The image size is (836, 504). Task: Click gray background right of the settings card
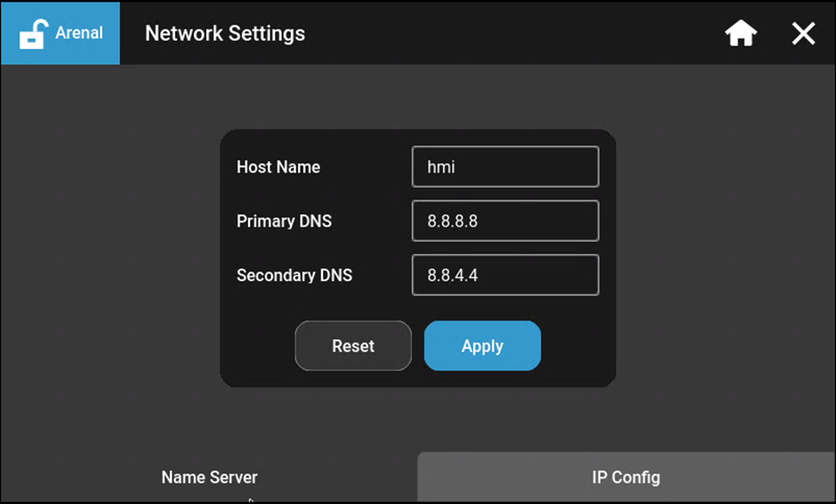tap(725, 258)
